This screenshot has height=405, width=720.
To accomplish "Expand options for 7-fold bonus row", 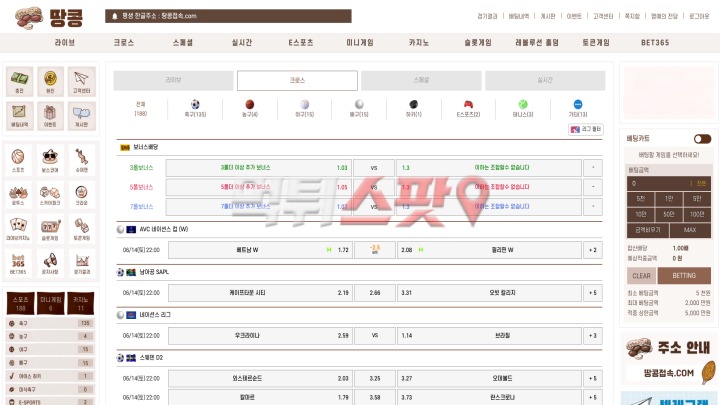I will click(593, 207).
